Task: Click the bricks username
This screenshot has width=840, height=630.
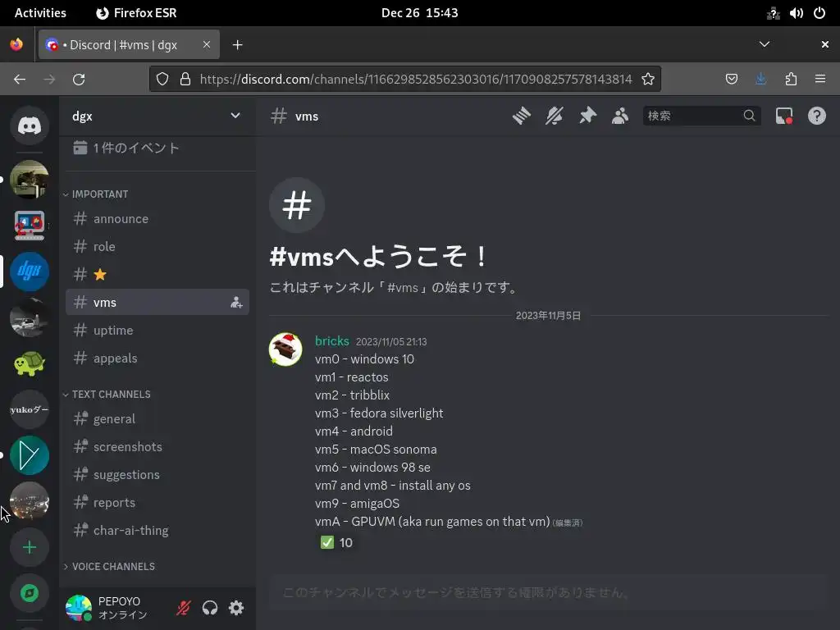Action: (x=332, y=340)
